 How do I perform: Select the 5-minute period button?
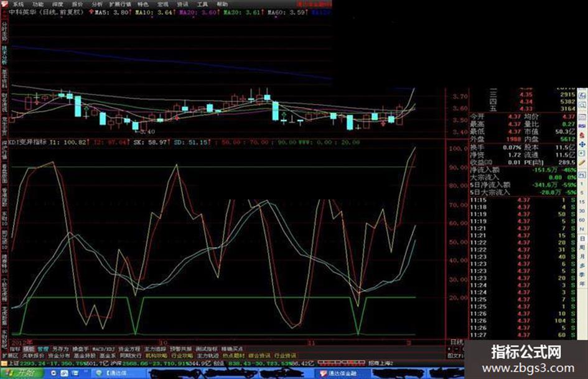tap(582, 192)
